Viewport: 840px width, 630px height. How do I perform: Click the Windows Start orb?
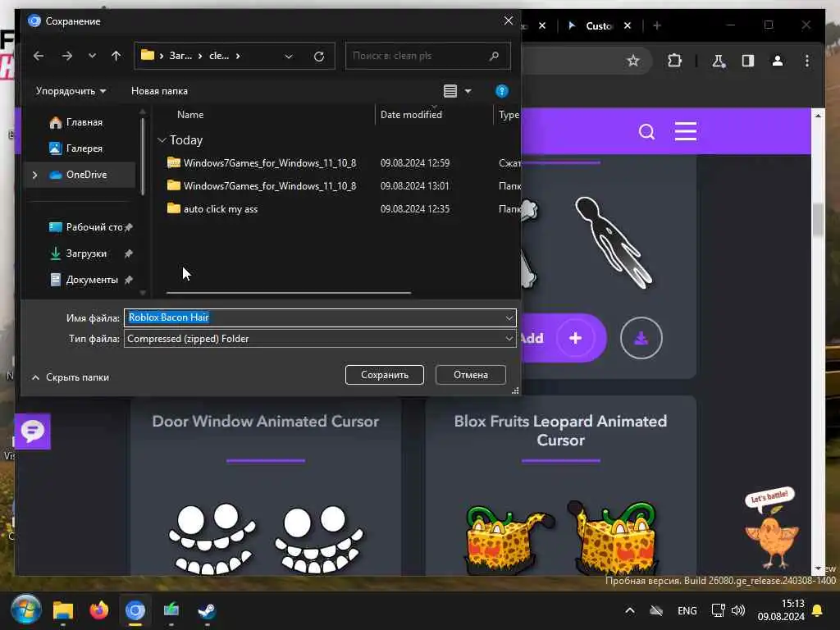[x=25, y=609]
